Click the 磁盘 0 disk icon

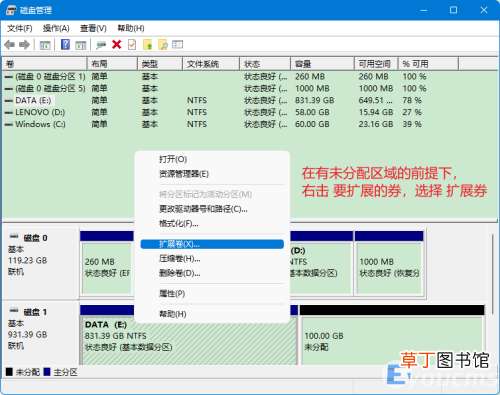point(14,236)
